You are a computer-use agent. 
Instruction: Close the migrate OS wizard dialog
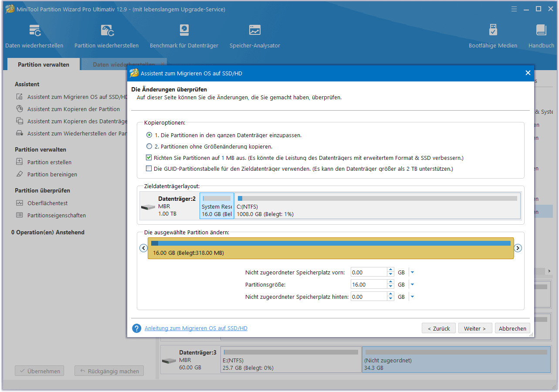pyautogui.click(x=528, y=73)
